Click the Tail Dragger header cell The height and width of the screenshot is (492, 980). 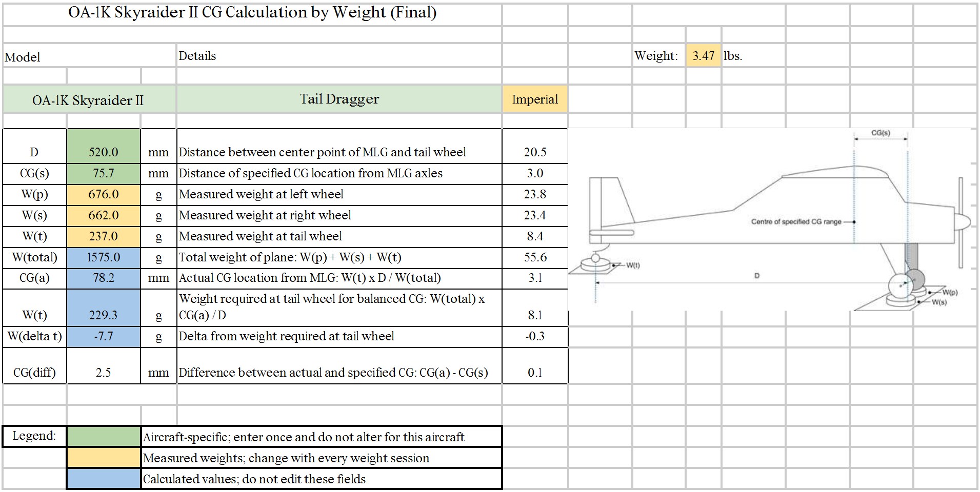[339, 99]
